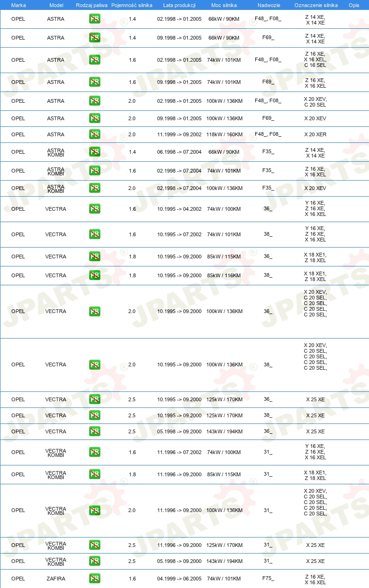Click fuel icon for VECTRA 1.6 38_ row
369x588 pixels.
[94, 234]
